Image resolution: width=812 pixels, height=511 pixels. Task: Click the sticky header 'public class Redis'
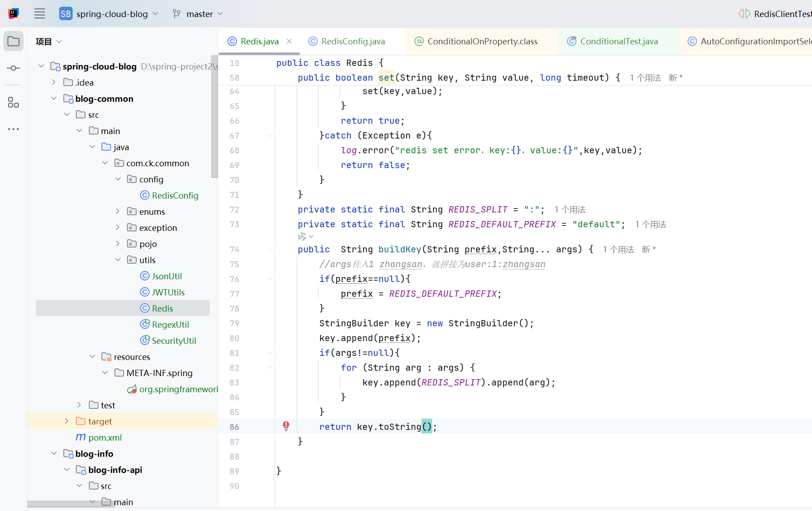[330, 63]
